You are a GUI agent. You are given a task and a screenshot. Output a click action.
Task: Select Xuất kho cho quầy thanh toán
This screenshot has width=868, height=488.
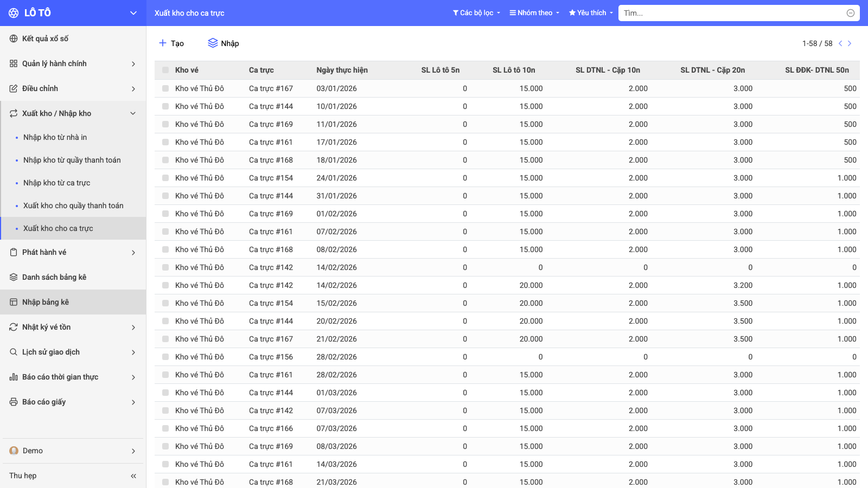pyautogui.click(x=73, y=206)
